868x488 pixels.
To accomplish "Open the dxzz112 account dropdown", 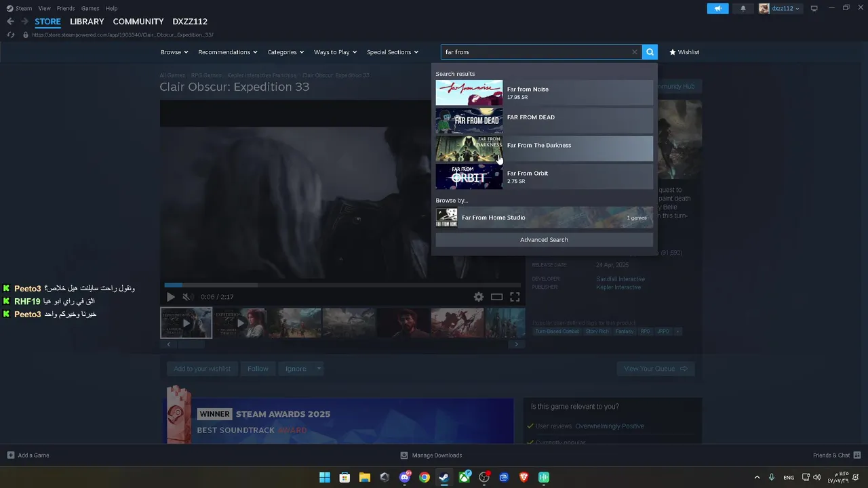I will (780, 8).
